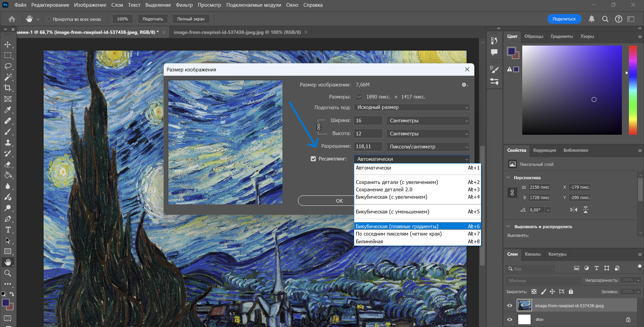Select the Lasso tool
Screen dimensions: 644x327
tap(8, 66)
